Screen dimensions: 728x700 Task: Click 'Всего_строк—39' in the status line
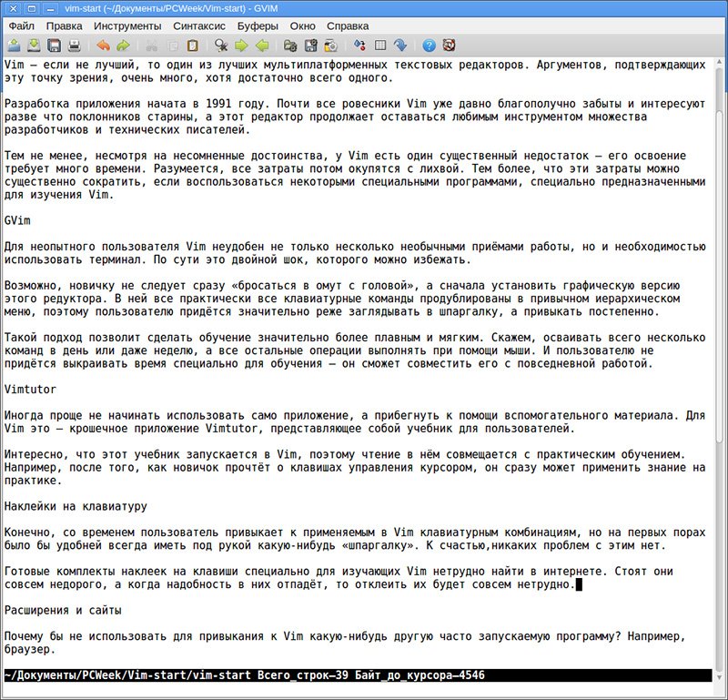303,675
